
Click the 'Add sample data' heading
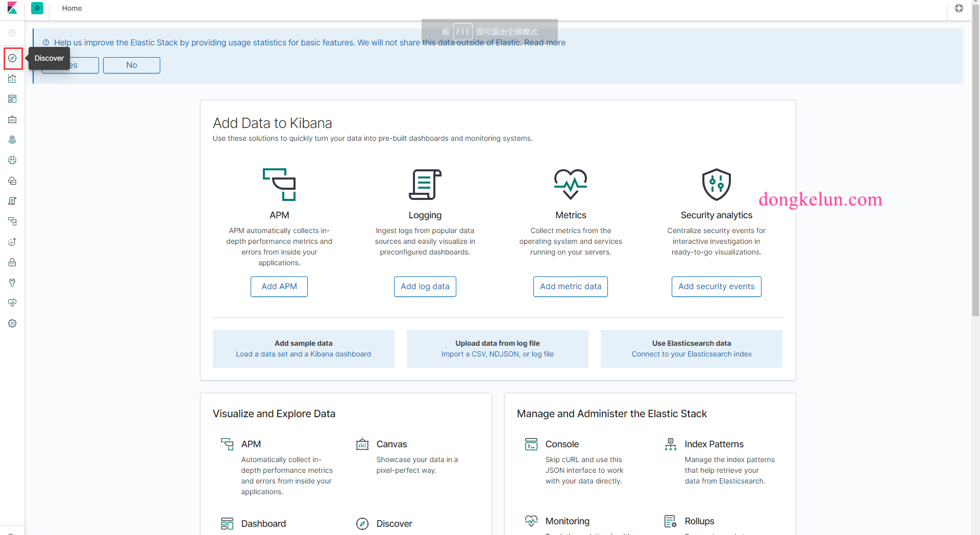pyautogui.click(x=304, y=343)
